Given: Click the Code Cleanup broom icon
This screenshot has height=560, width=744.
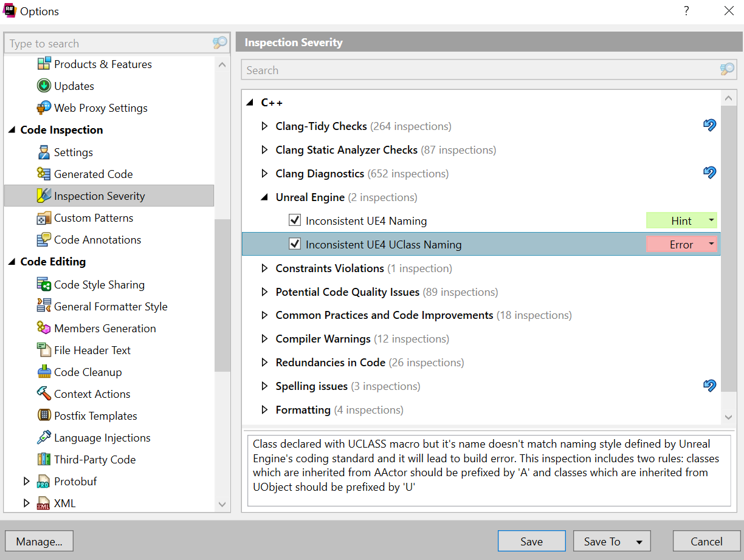Looking at the screenshot, I should point(44,372).
